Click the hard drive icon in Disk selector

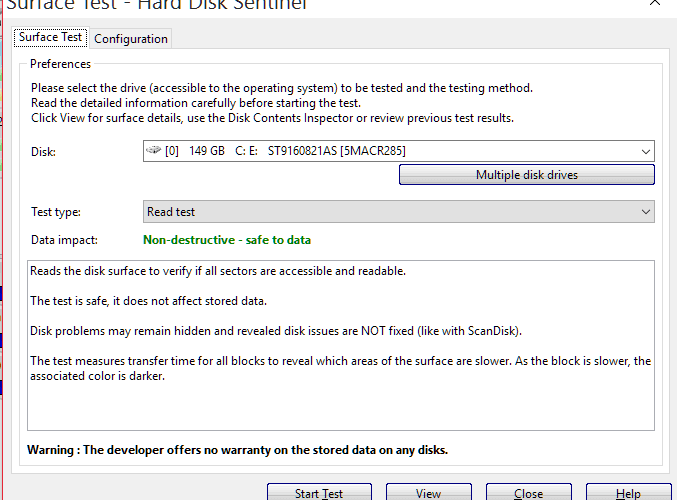153,150
